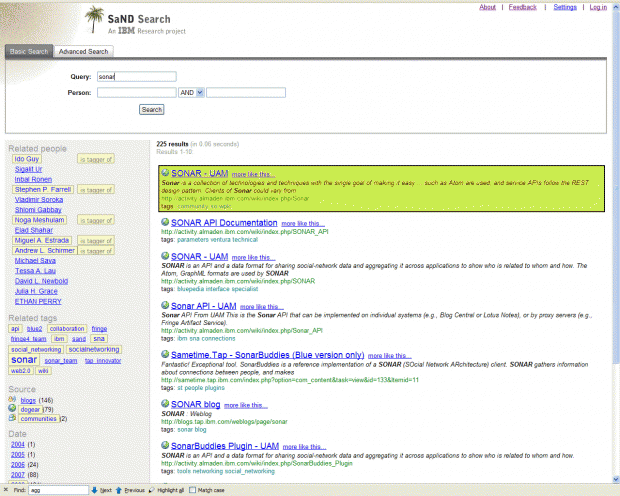Switch to the Advanced Search tab
Image resolution: width=620 pixels, height=496 pixels.
click(83, 51)
